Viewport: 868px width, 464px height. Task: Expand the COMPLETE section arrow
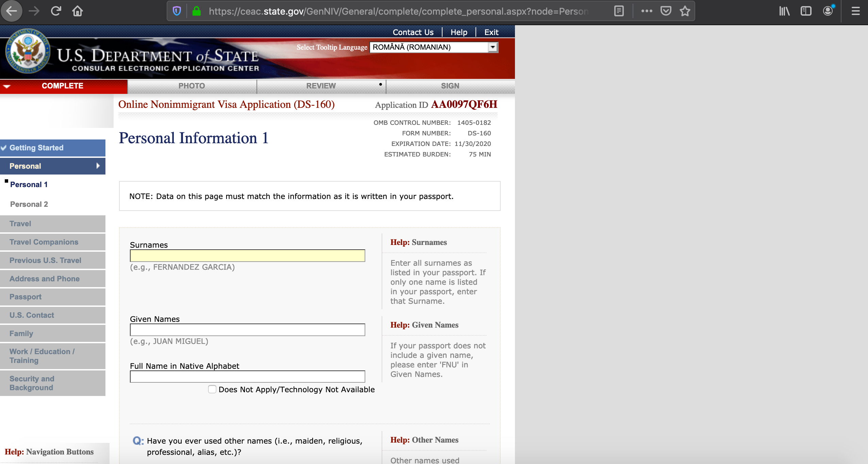coord(6,86)
